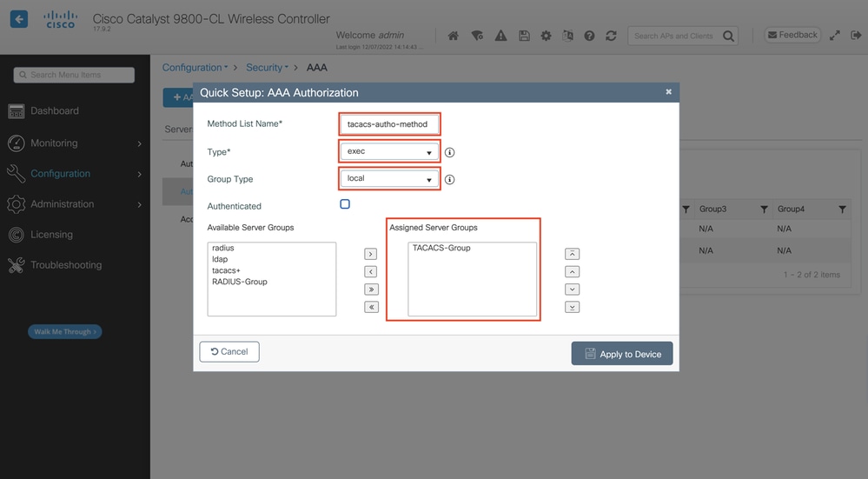
Task: Move assigned group down one position
Action: (572, 289)
